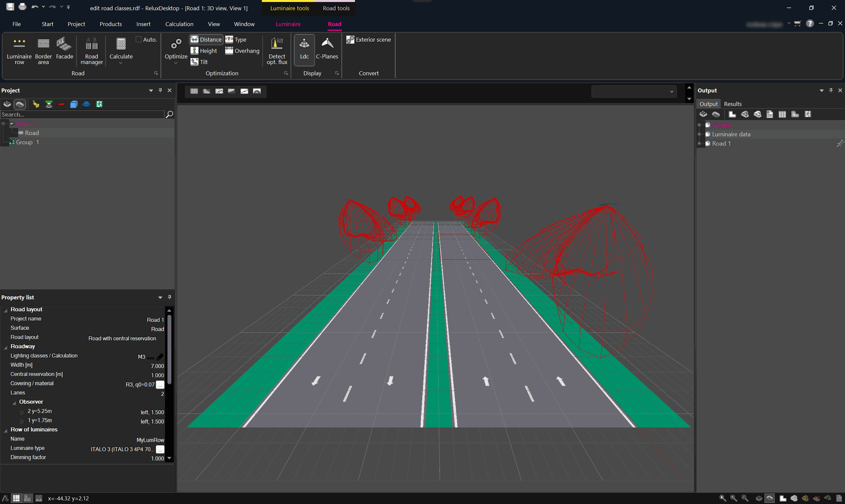Click the last 3D view toolbar icon
Viewport: 845px width, 504px height.
pos(257,91)
